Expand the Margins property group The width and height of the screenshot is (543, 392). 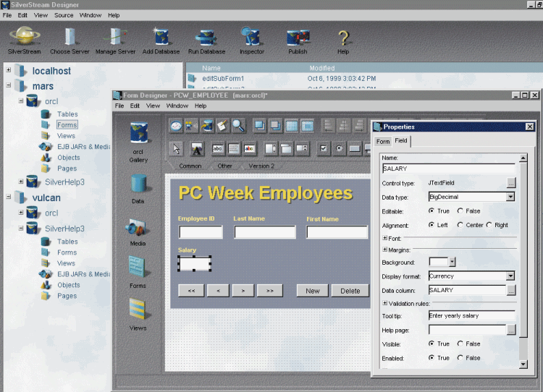coord(384,250)
